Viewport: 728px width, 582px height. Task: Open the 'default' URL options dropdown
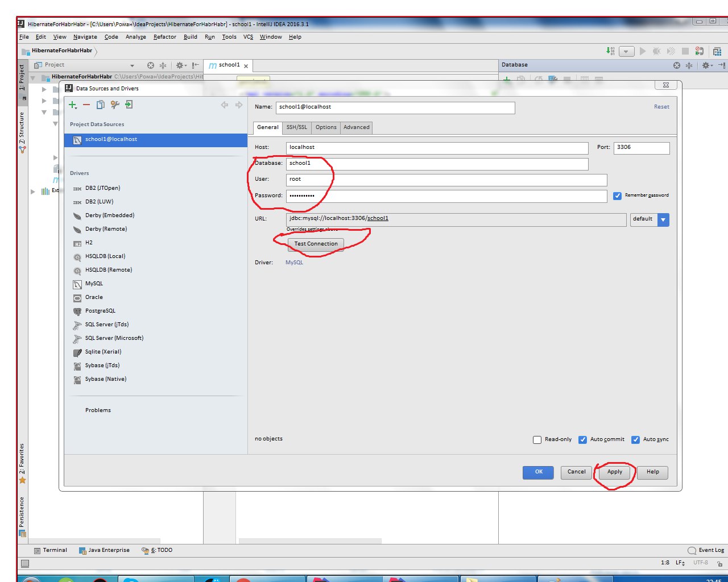663,220
